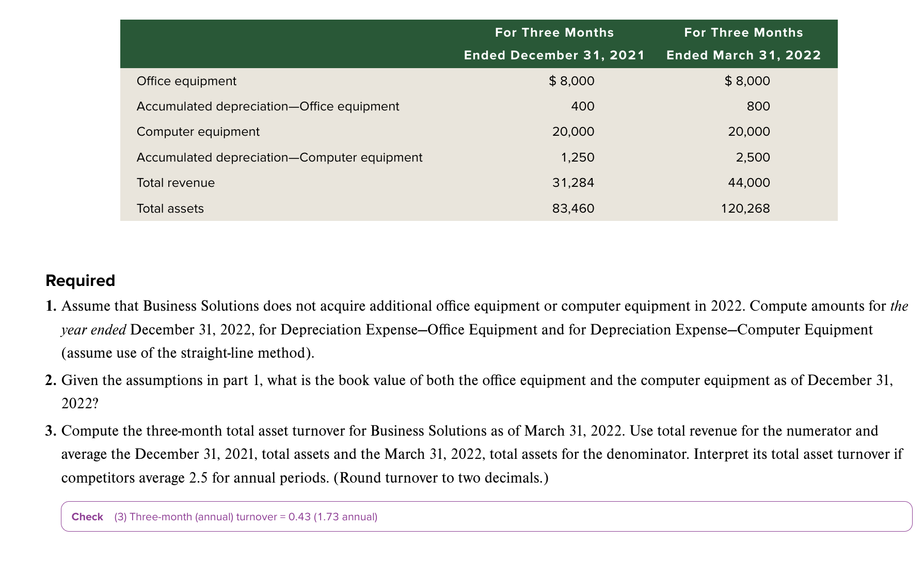
Task: Select the Total revenue row label
Action: coord(176,182)
